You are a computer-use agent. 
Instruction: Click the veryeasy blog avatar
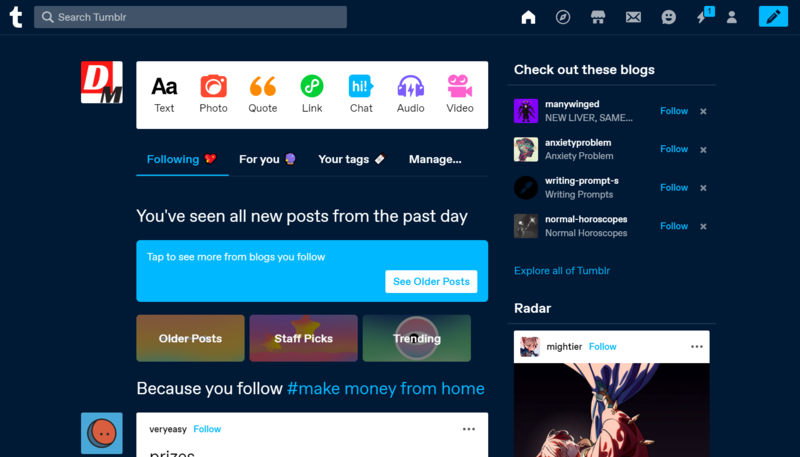(x=102, y=433)
